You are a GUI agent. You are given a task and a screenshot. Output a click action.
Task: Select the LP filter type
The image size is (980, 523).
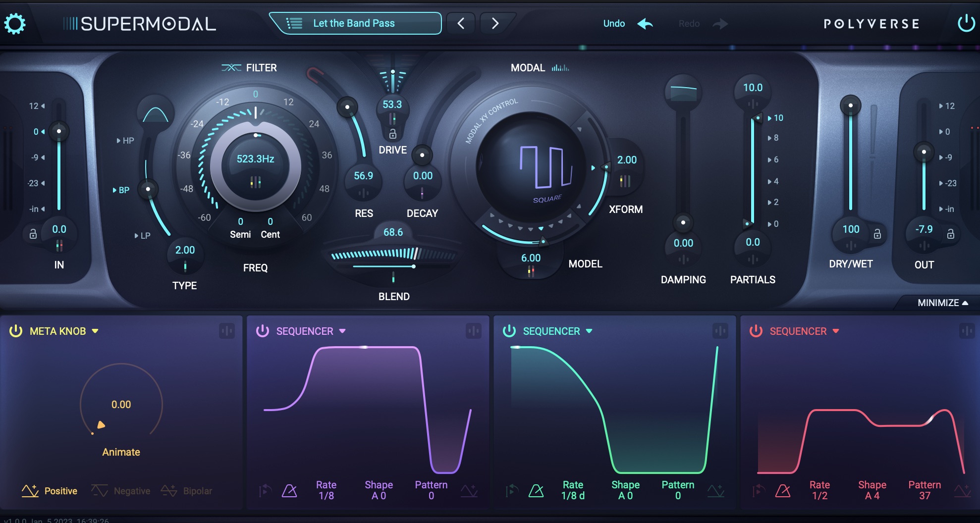click(x=143, y=236)
